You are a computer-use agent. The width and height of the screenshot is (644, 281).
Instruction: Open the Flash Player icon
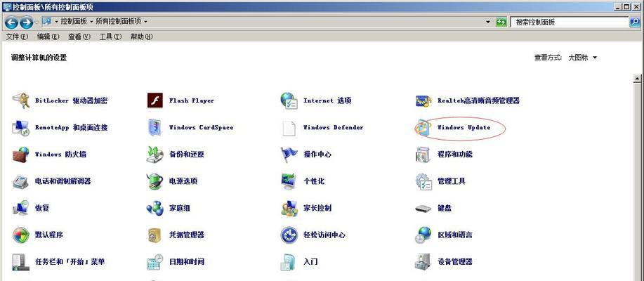[155, 100]
